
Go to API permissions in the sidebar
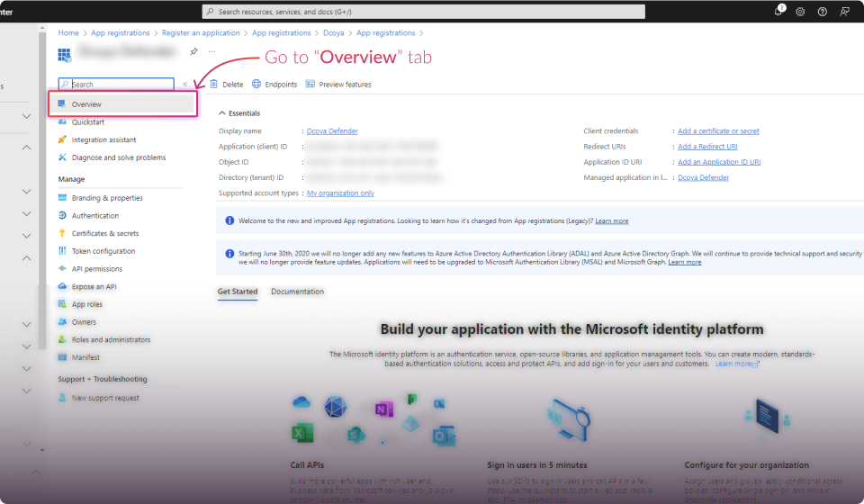click(x=97, y=269)
